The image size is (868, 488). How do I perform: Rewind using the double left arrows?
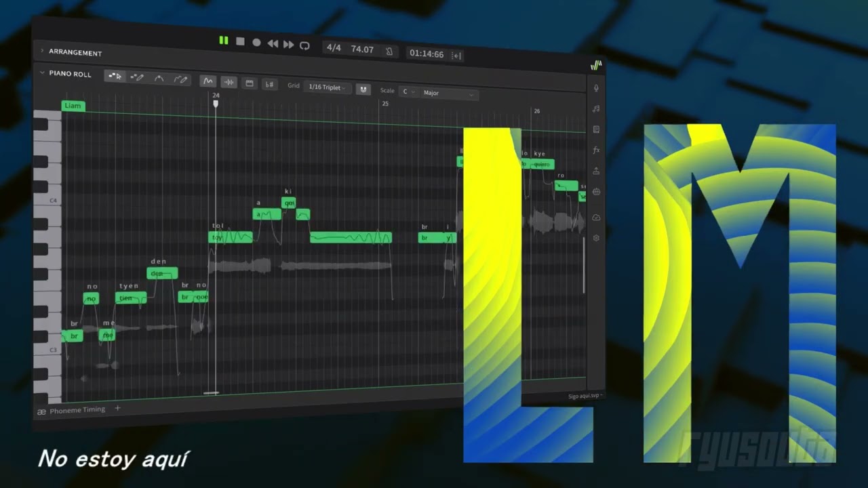click(x=273, y=43)
